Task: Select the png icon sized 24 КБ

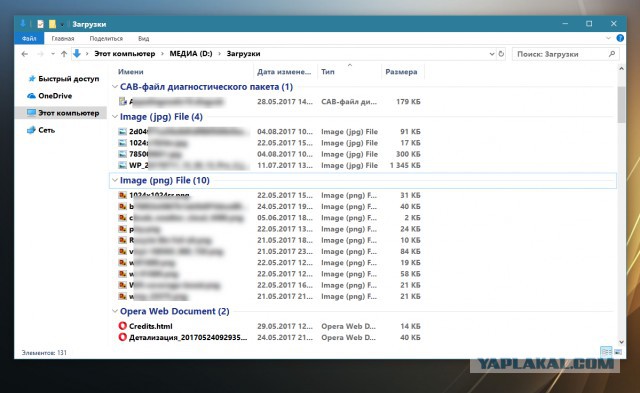Action: coord(122,229)
